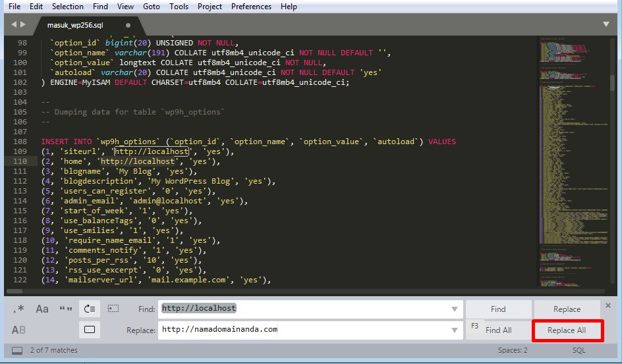Open the Goto menu
Screen dimensions: 622x364
coord(152,7)
